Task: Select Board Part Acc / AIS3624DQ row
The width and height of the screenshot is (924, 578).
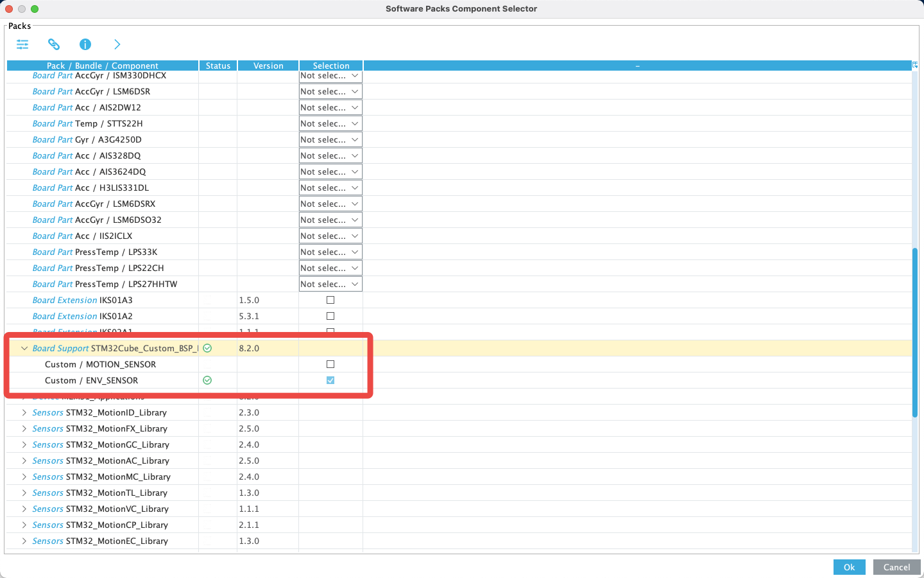Action: [x=89, y=171]
